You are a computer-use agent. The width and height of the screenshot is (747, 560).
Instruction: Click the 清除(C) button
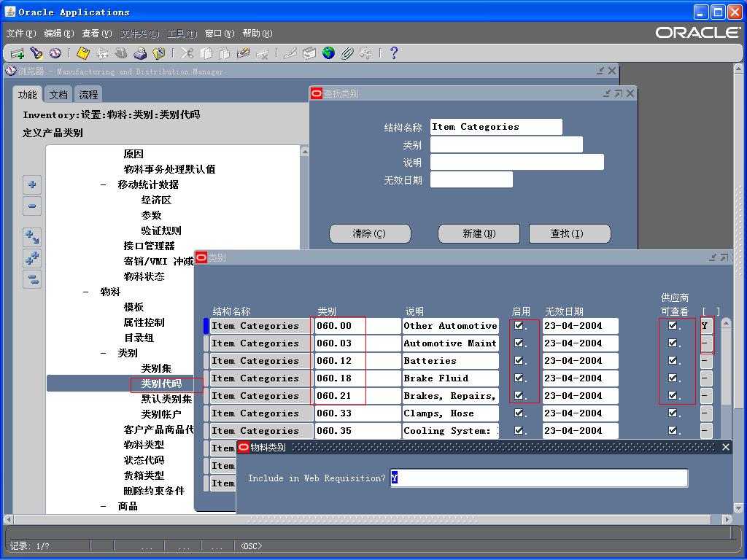coord(370,234)
